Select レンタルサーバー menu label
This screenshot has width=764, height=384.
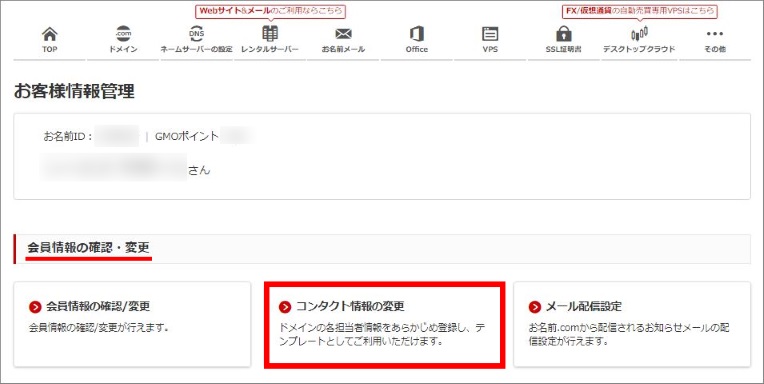270,49
